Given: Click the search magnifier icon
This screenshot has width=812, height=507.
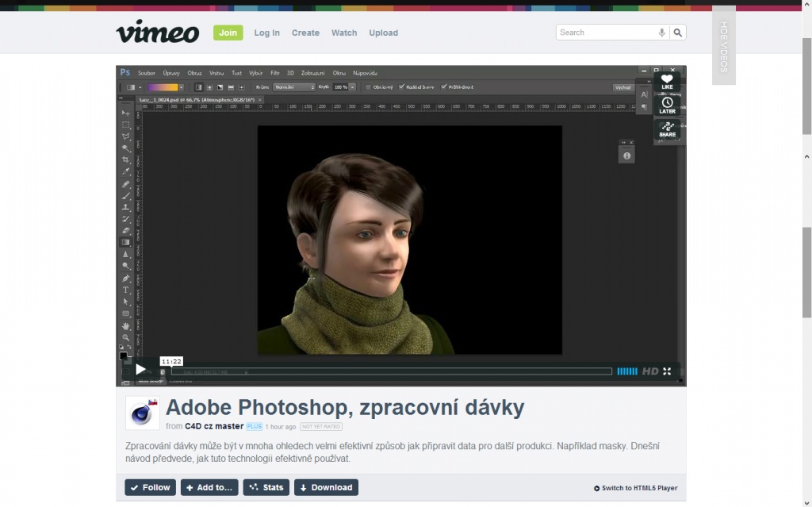Looking at the screenshot, I should click(677, 33).
